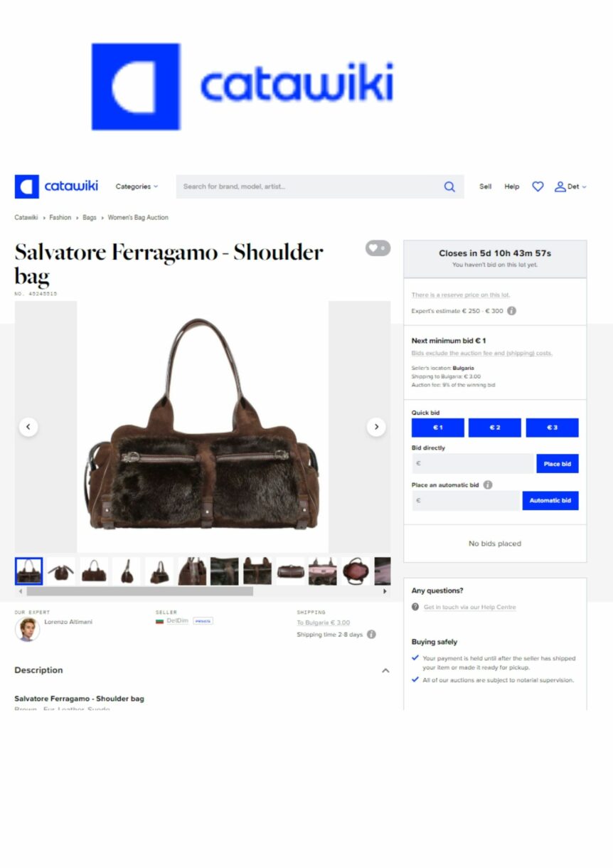Click info icon beside expert's estimate
Image resolution: width=613 pixels, height=868 pixels.
click(511, 311)
